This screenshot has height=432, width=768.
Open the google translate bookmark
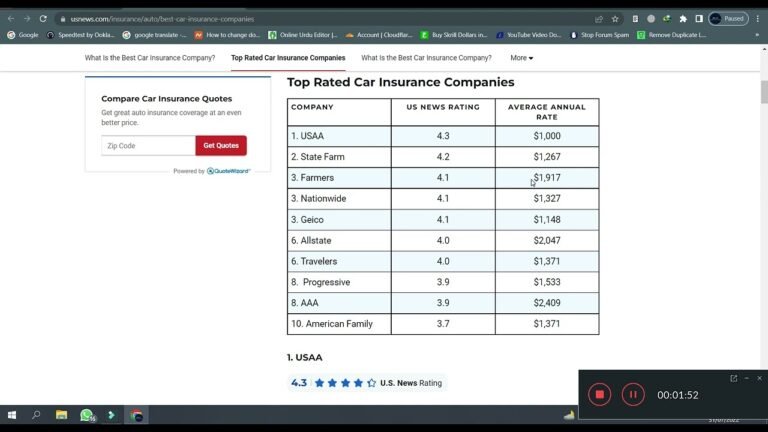point(155,35)
